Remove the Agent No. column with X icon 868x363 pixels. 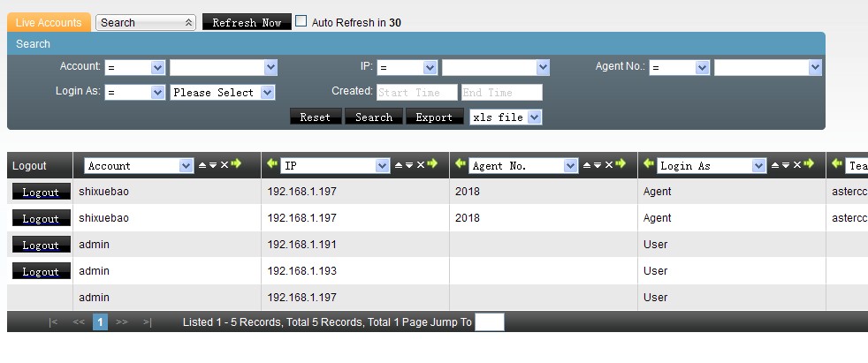point(611,165)
